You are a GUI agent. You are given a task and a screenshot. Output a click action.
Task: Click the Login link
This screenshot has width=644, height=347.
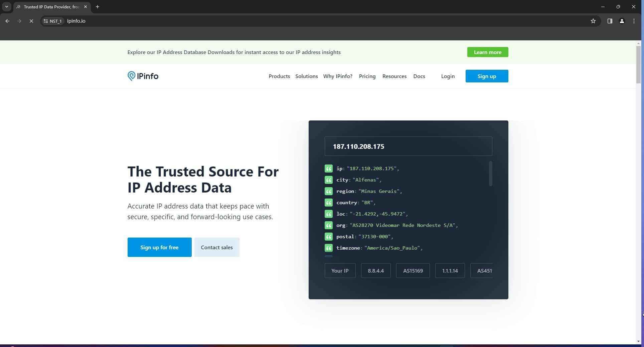point(448,76)
